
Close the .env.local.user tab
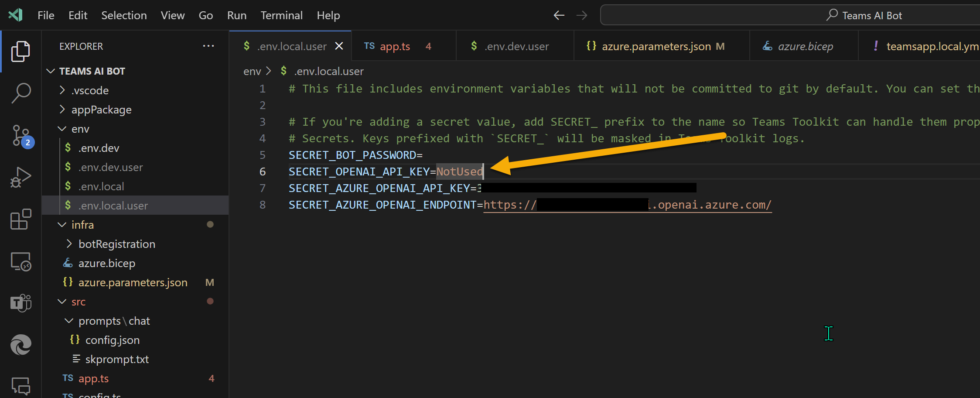pos(339,45)
